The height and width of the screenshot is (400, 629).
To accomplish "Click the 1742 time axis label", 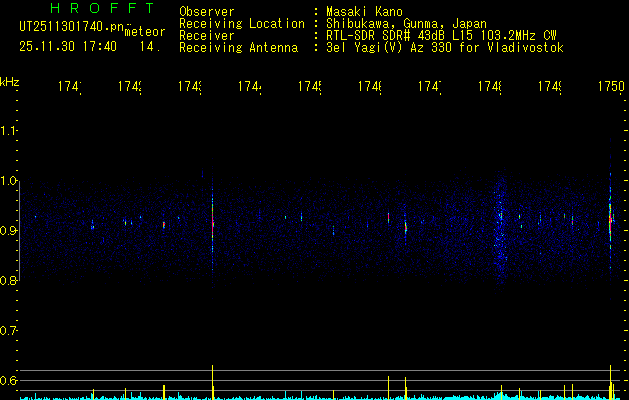I will tap(130, 86).
